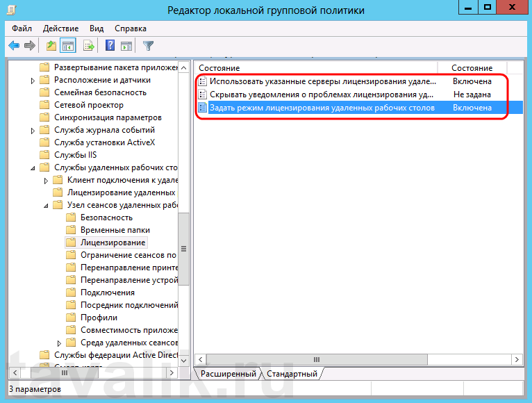Screen dimensions: 532x403
Task: Select the Безопасность folder in tree
Action: (106, 217)
